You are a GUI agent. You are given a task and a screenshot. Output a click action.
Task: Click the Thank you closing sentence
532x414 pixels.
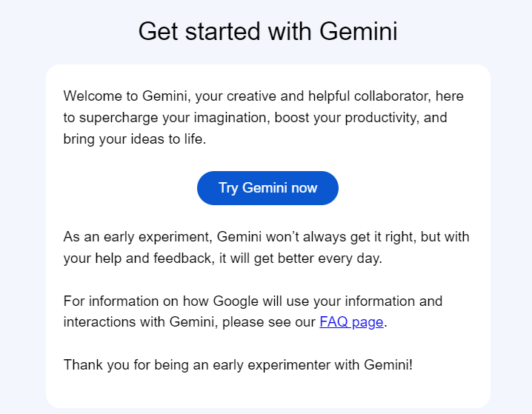[238, 365]
